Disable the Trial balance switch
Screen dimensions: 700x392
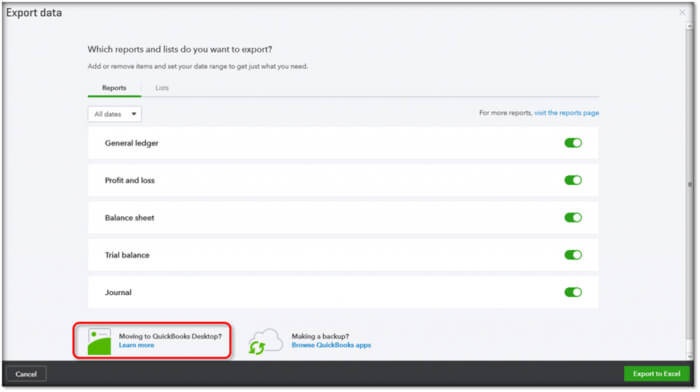coord(573,255)
